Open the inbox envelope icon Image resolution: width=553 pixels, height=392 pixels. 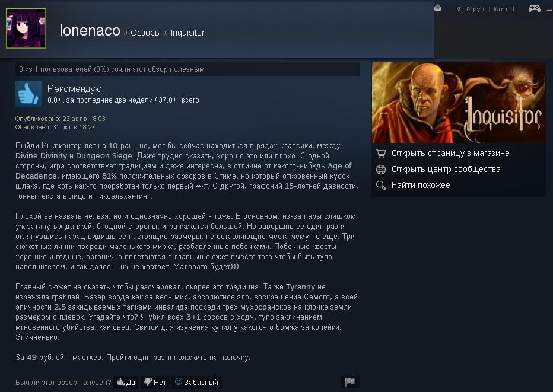click(x=437, y=8)
